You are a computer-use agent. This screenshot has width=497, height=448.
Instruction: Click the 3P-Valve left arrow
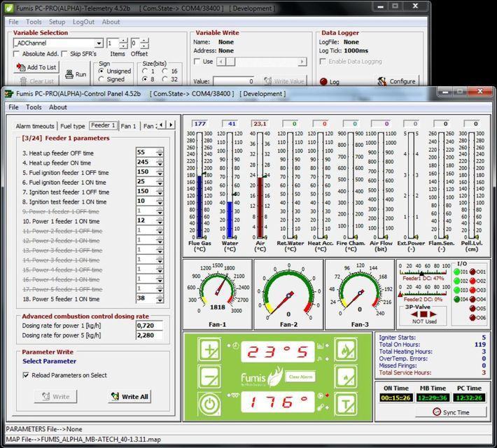414,314
